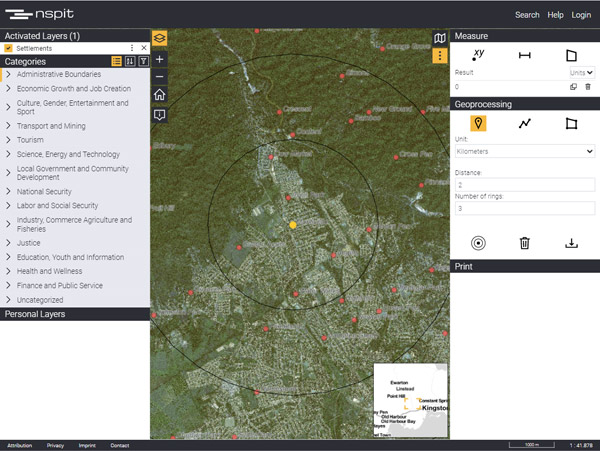Select the line geoprocessing tool
This screenshot has height=451, width=600.
tap(525, 123)
